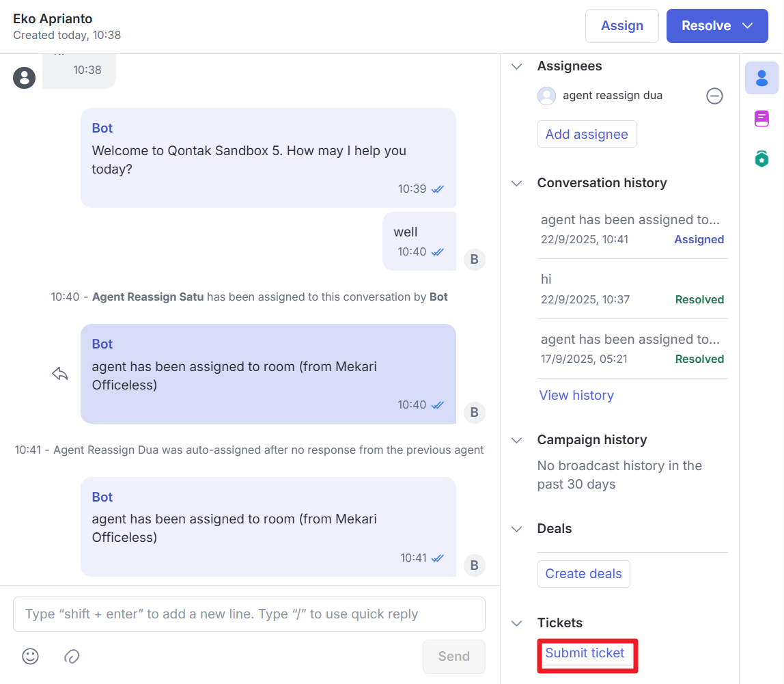Click the customer avatar icon at 10:38
The height and width of the screenshot is (684, 784).
[24, 78]
